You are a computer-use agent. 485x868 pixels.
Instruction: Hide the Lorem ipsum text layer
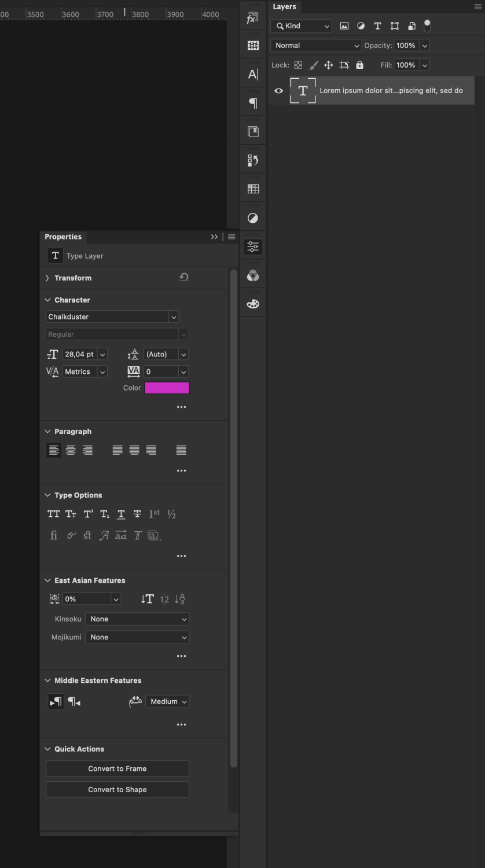point(278,91)
